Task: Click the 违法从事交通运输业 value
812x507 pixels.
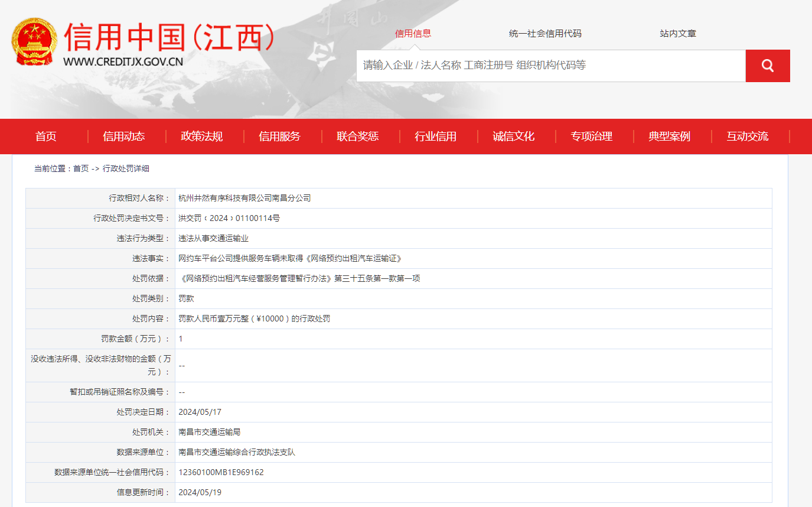Action: pyautogui.click(x=214, y=238)
